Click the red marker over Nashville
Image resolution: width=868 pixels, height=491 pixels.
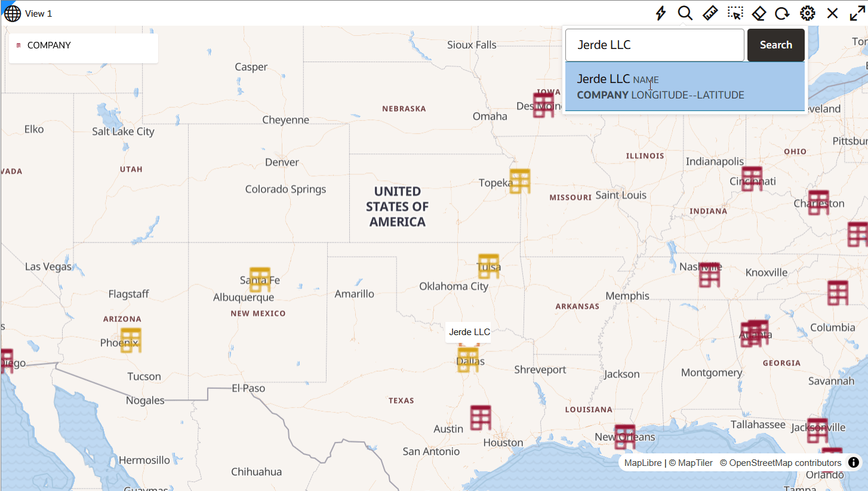710,275
